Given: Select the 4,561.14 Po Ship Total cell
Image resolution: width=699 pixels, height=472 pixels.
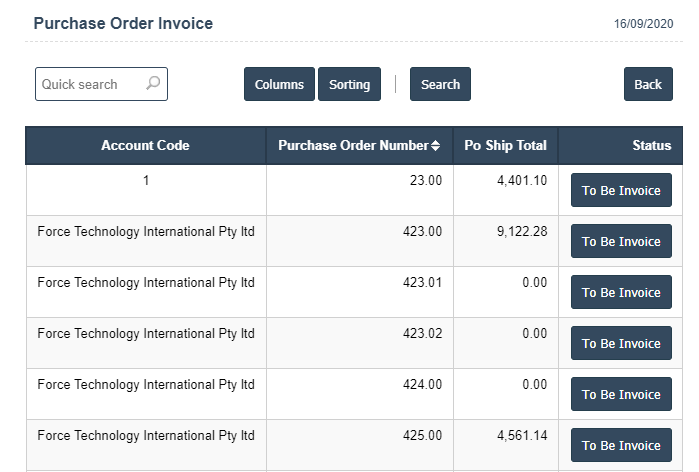Looking at the screenshot, I should [506, 436].
